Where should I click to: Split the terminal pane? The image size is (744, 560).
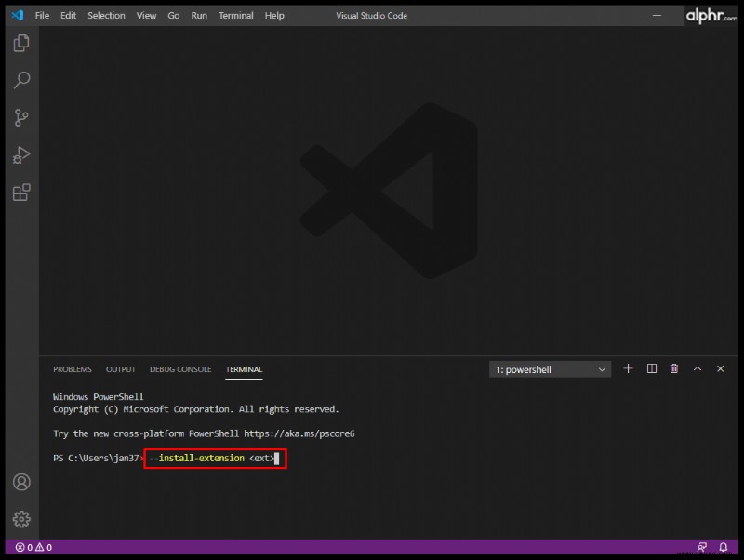coord(652,368)
